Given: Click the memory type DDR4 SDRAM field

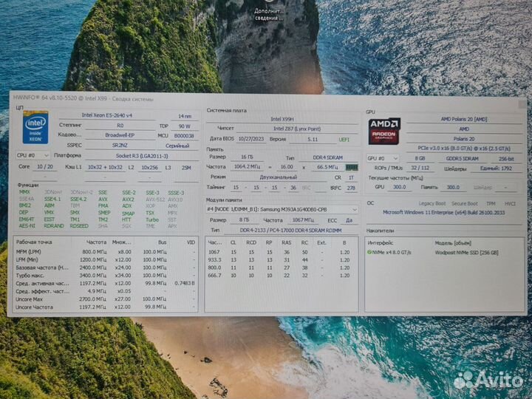Looking at the screenshot, I should point(328,158).
